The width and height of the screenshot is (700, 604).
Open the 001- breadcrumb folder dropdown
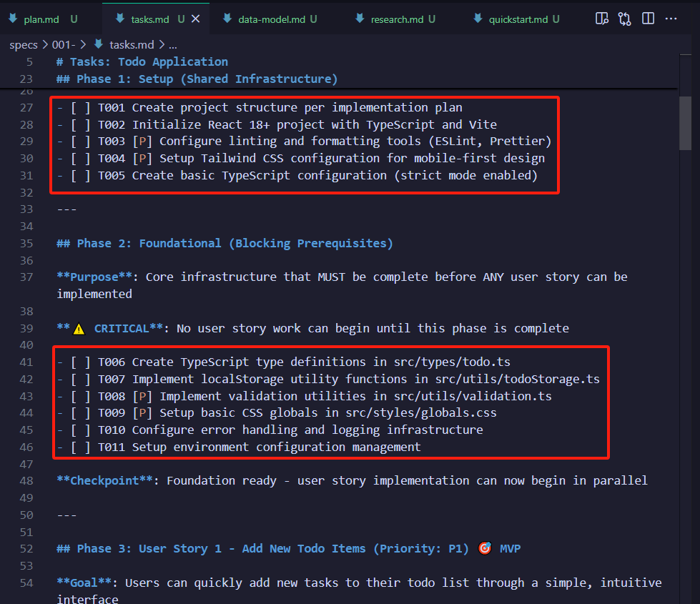(x=64, y=45)
